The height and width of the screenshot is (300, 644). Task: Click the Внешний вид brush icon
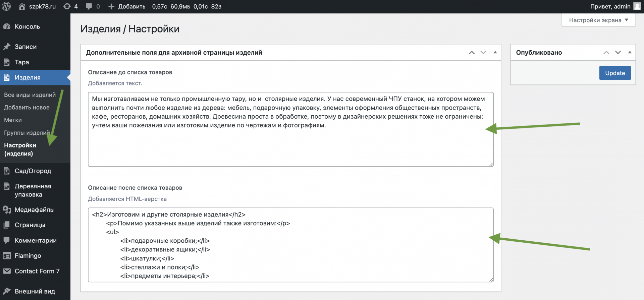7,291
